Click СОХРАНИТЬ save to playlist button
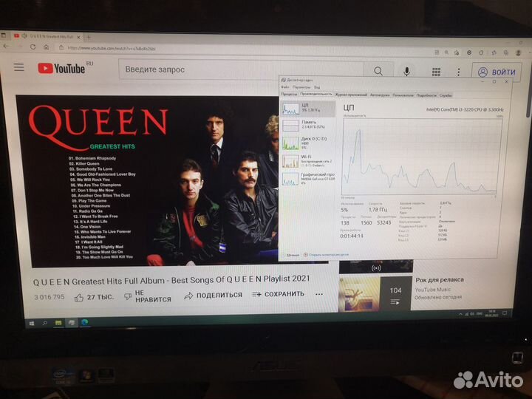The image size is (532, 399). (278, 294)
